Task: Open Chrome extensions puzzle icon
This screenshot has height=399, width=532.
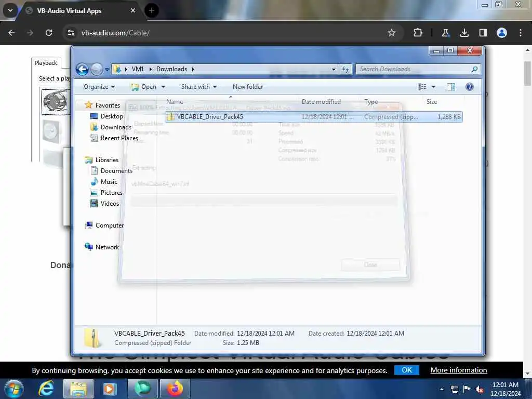Action: (x=418, y=33)
